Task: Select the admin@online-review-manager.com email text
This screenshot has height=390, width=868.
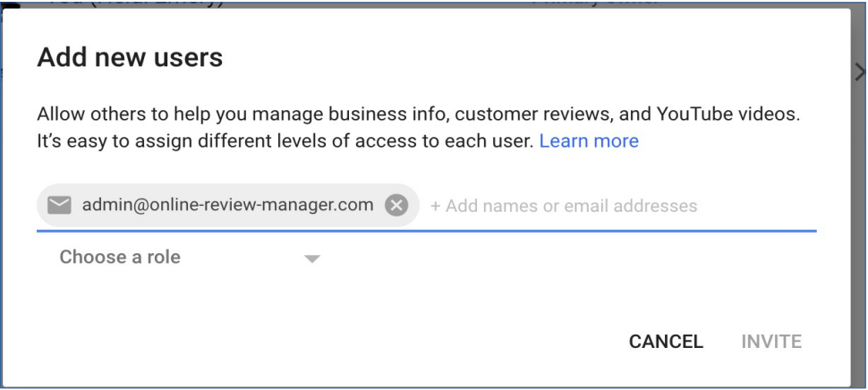Action: click(227, 205)
